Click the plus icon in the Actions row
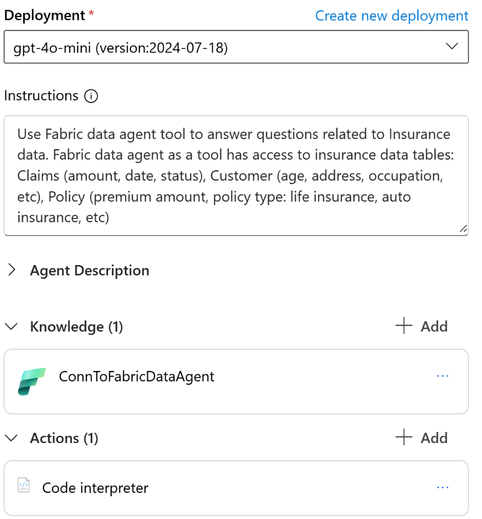The image size is (482, 519). point(404,437)
